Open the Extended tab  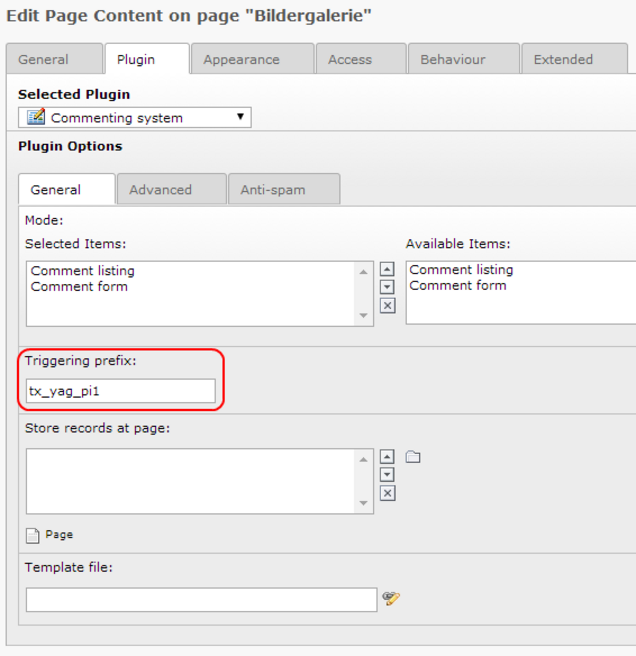click(563, 60)
